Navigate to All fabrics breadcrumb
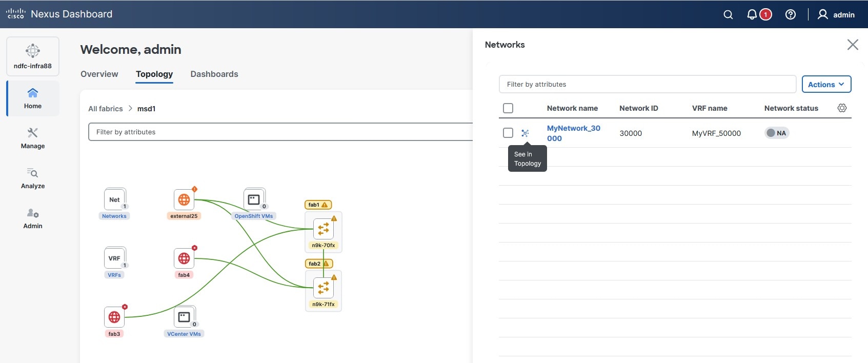The image size is (868, 363). pyautogui.click(x=106, y=109)
